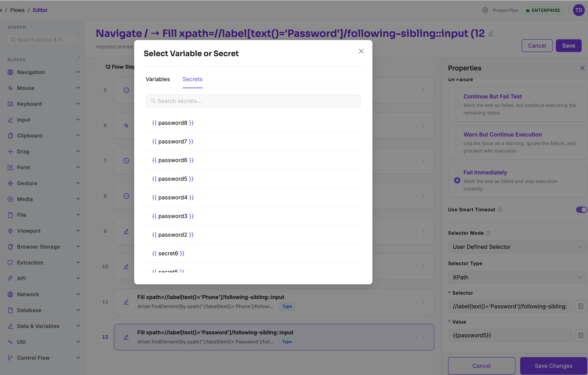
Task: Click the Browser Storage icon
Action: point(10,247)
